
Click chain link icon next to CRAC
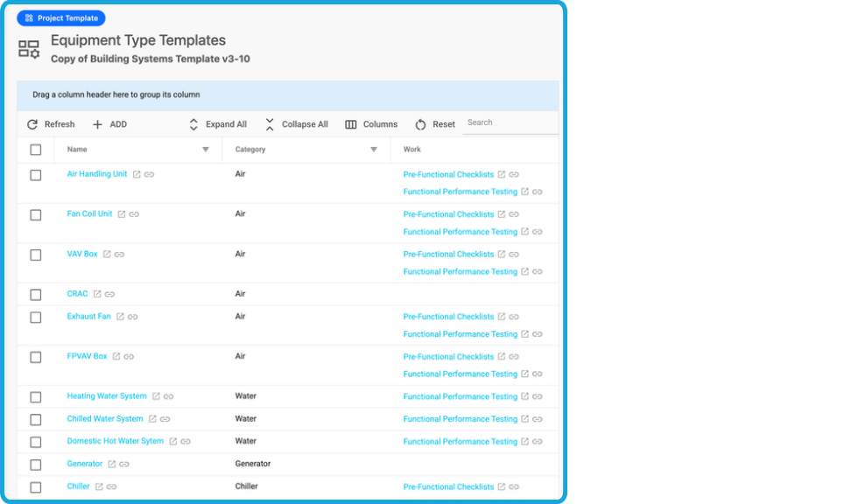(109, 295)
